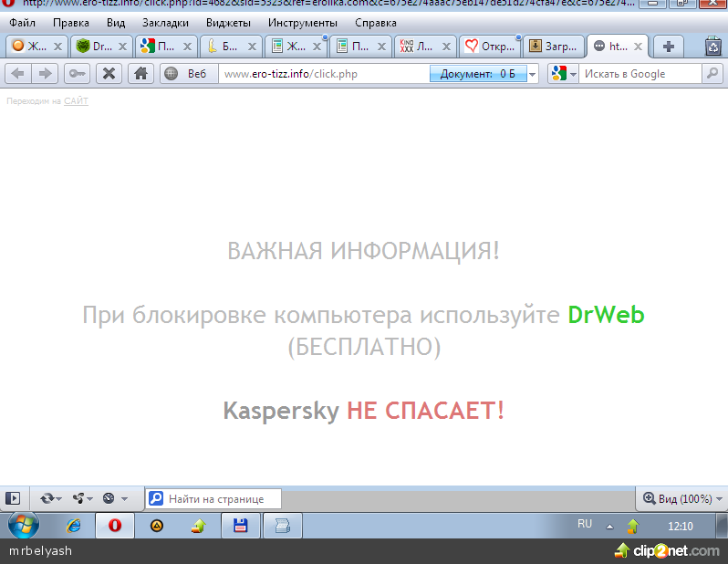The height and width of the screenshot is (564, 728).
Task: Open the Закладки menu
Action: click(x=165, y=23)
